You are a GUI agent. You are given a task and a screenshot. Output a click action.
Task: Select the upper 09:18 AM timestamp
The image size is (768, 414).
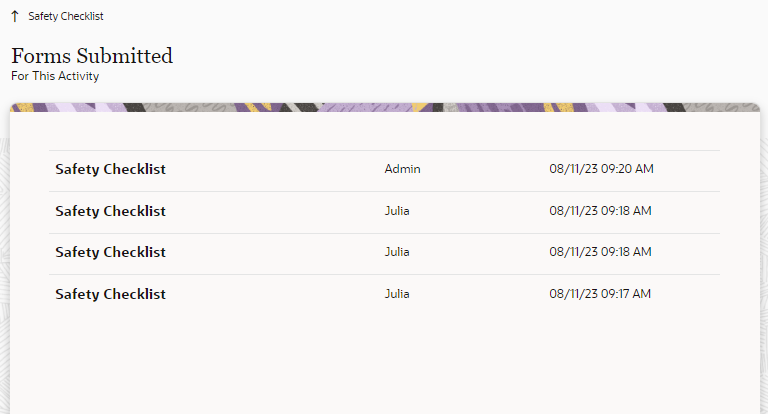coord(600,211)
